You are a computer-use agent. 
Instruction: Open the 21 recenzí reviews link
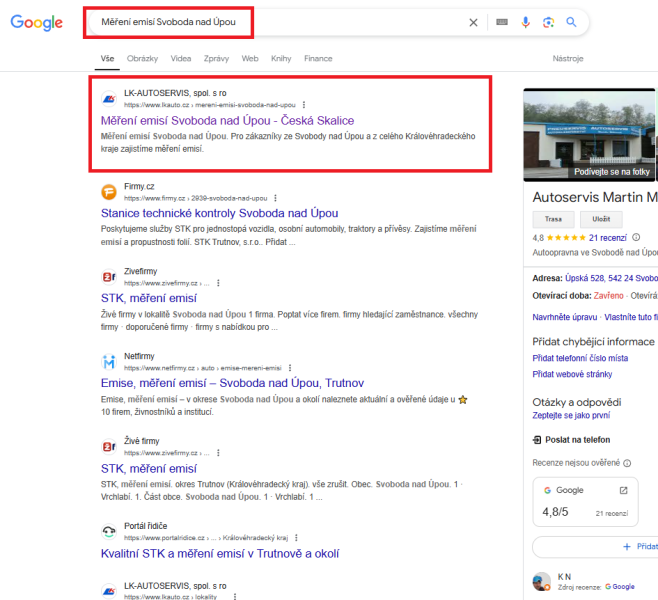(x=607, y=238)
